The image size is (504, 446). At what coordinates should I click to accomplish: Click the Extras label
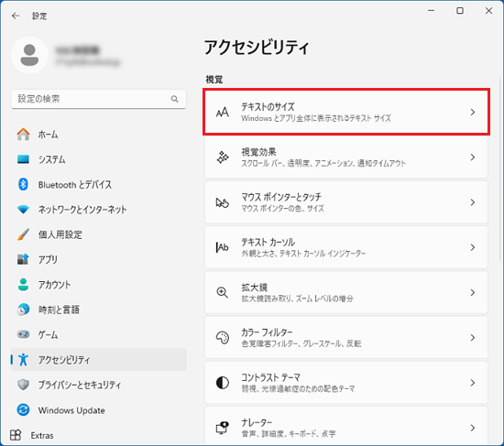42,435
